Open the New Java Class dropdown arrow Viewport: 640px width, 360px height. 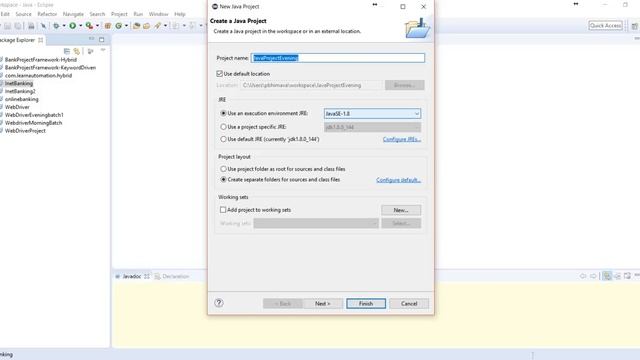(x=126, y=26)
